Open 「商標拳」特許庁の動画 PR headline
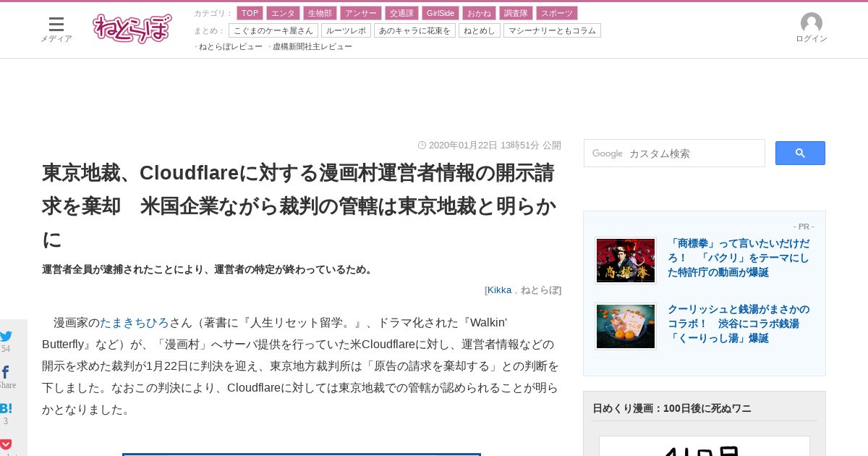Screen dimensions: 868x456 point(739,258)
